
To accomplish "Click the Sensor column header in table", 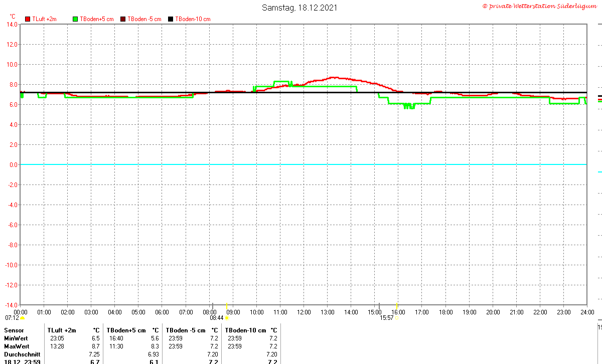I will (14, 330).
